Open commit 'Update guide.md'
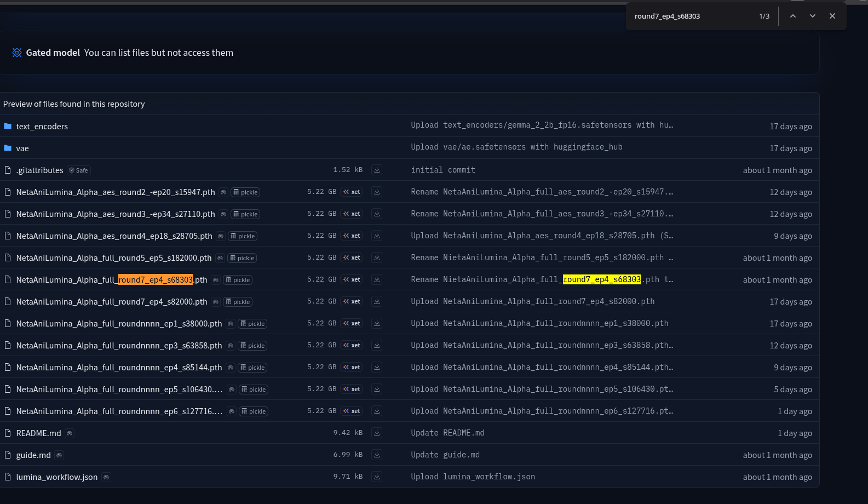The width and height of the screenshot is (868, 504). (445, 455)
